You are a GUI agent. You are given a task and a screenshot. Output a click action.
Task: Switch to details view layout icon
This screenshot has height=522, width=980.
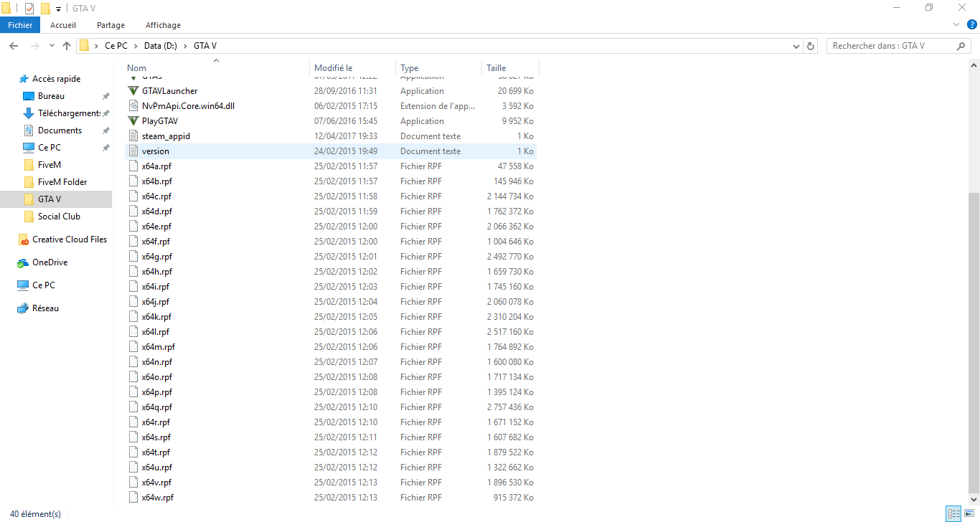[x=953, y=513]
